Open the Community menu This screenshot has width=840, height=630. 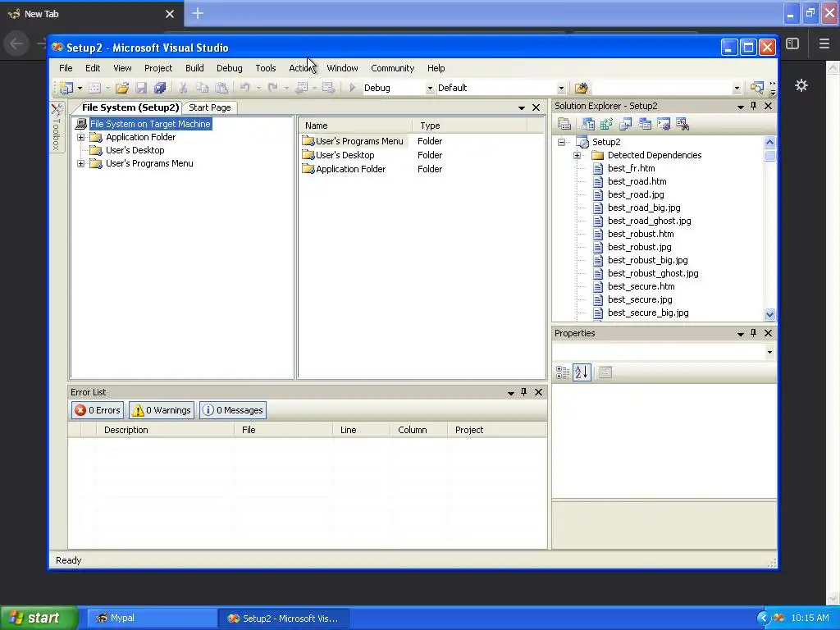[393, 68]
